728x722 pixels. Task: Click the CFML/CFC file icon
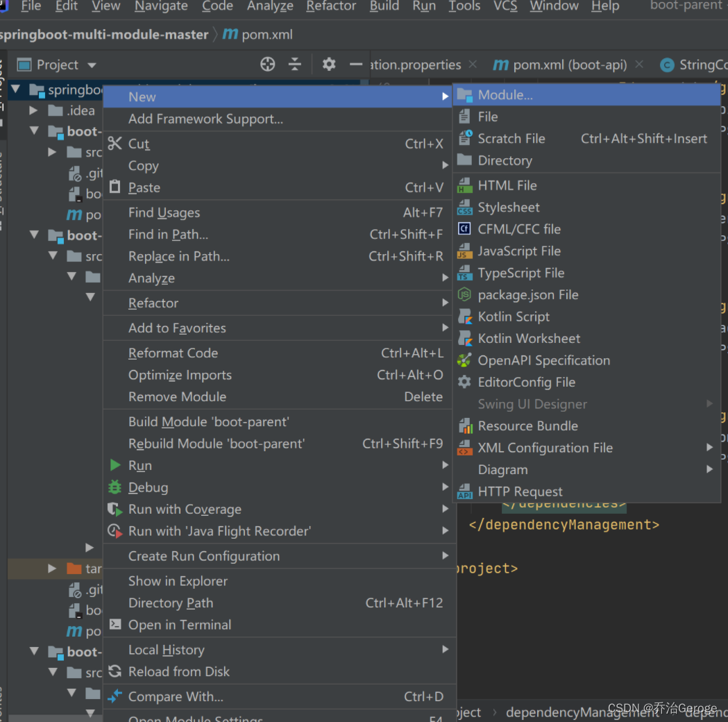464,229
